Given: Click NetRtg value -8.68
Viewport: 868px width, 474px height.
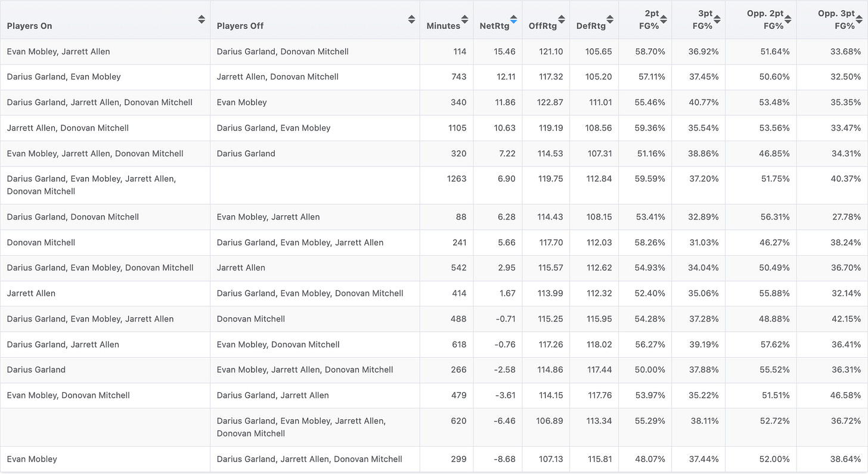Looking at the screenshot, I should tap(506, 459).
